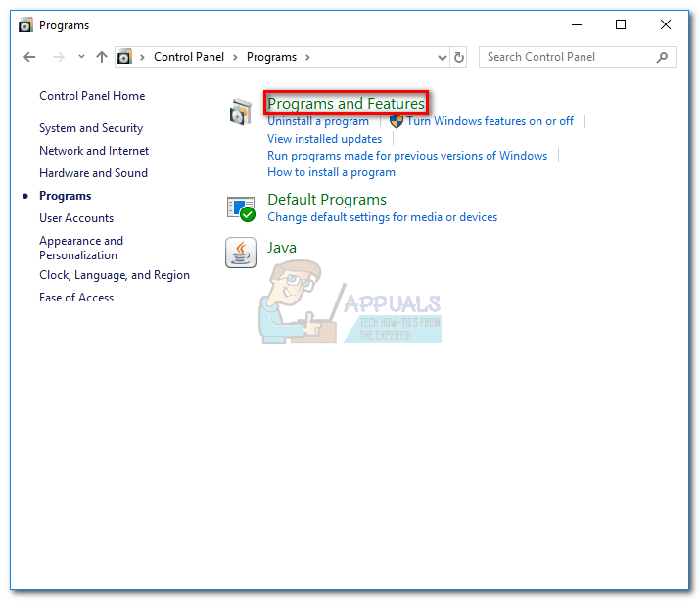Open the Java heading link
This screenshot has width=700, height=601.
point(282,248)
